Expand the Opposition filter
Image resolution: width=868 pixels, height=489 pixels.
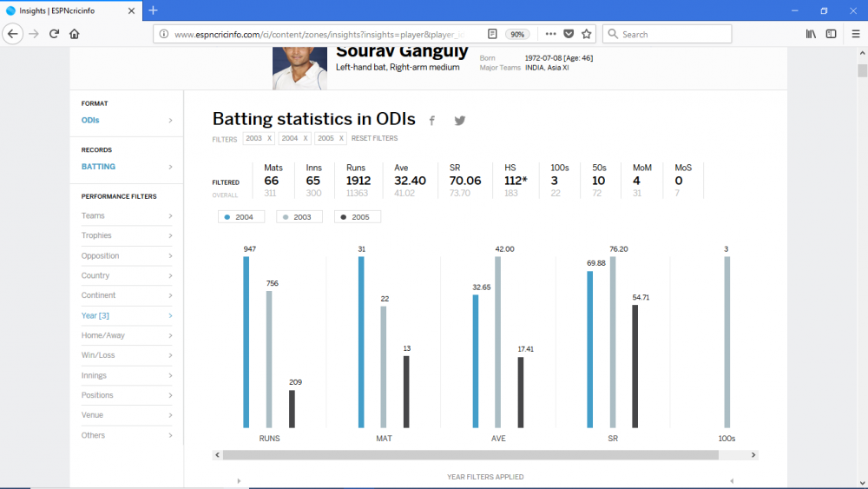pyautogui.click(x=127, y=256)
